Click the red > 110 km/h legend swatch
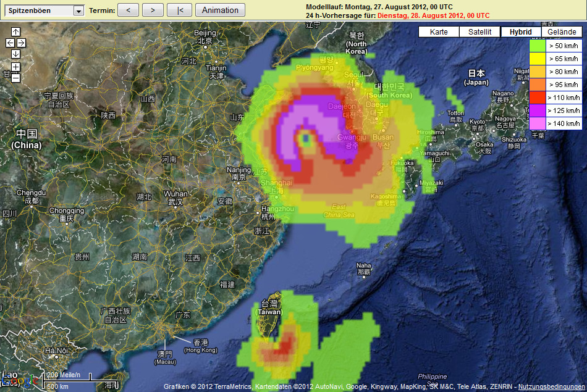The image size is (587, 392). coord(538,98)
